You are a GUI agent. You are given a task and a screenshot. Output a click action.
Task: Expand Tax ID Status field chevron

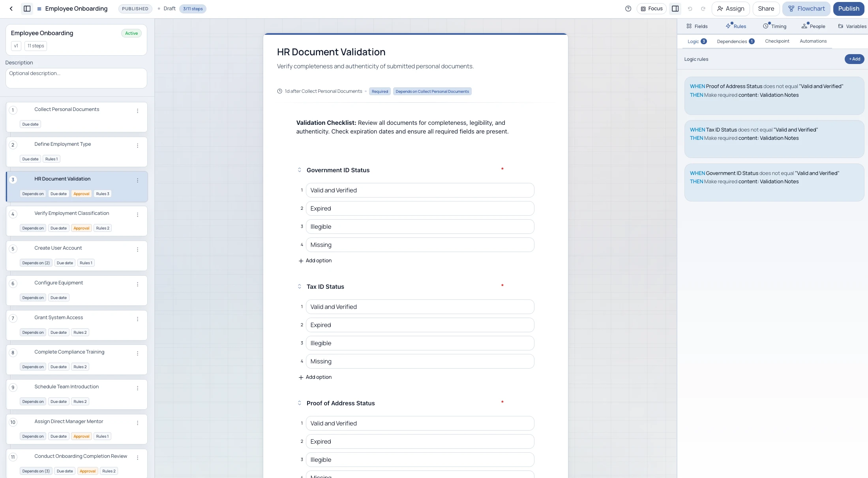click(x=299, y=287)
